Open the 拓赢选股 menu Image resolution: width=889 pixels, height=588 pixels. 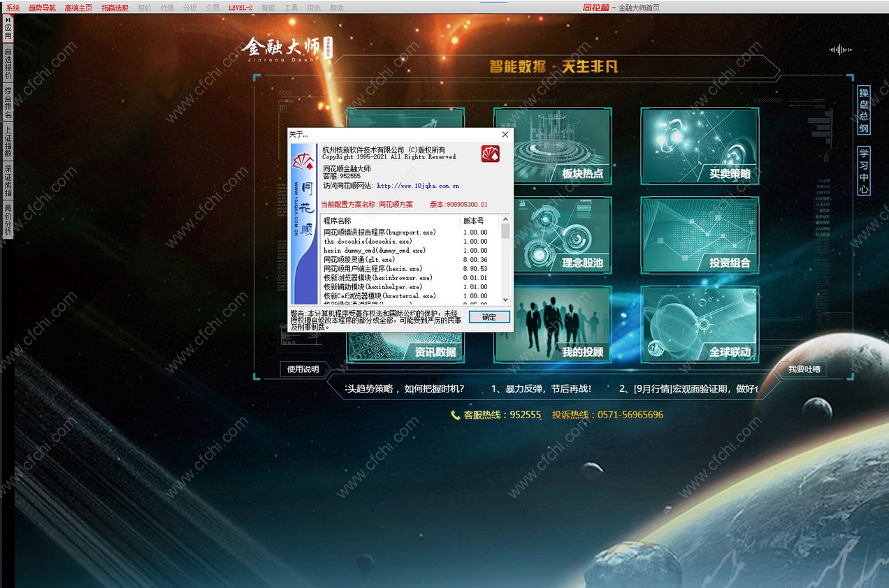[x=115, y=8]
